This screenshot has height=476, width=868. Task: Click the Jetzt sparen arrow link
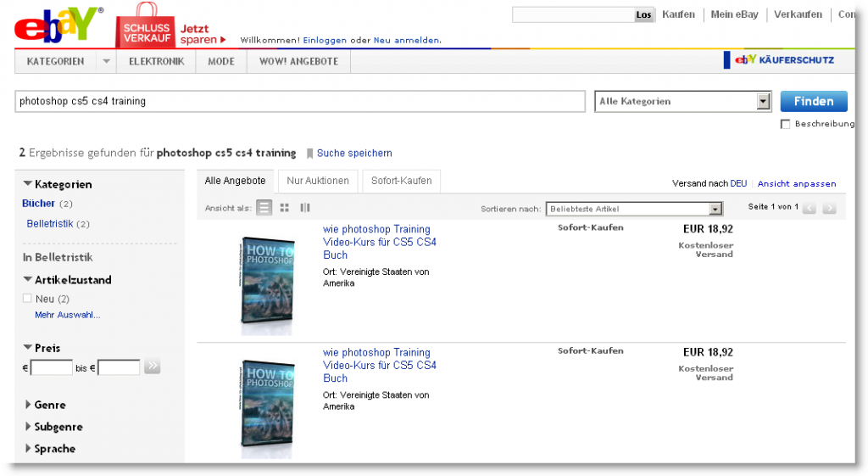click(x=203, y=34)
